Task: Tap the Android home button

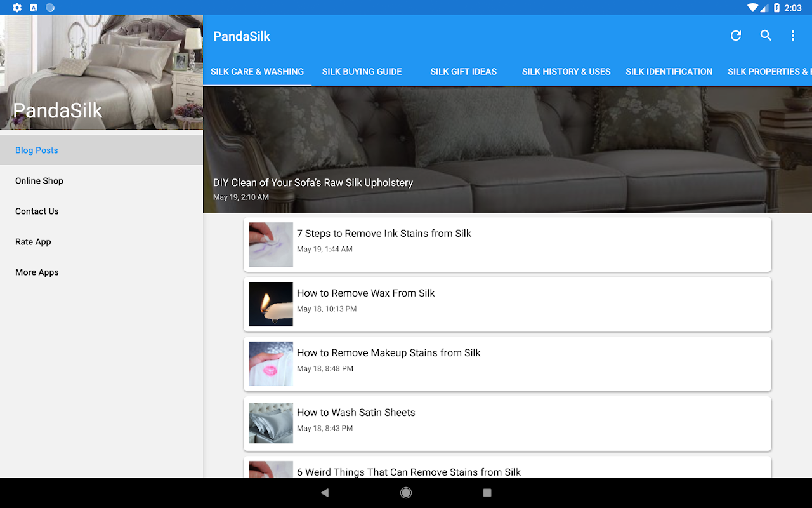Action: [x=406, y=493]
